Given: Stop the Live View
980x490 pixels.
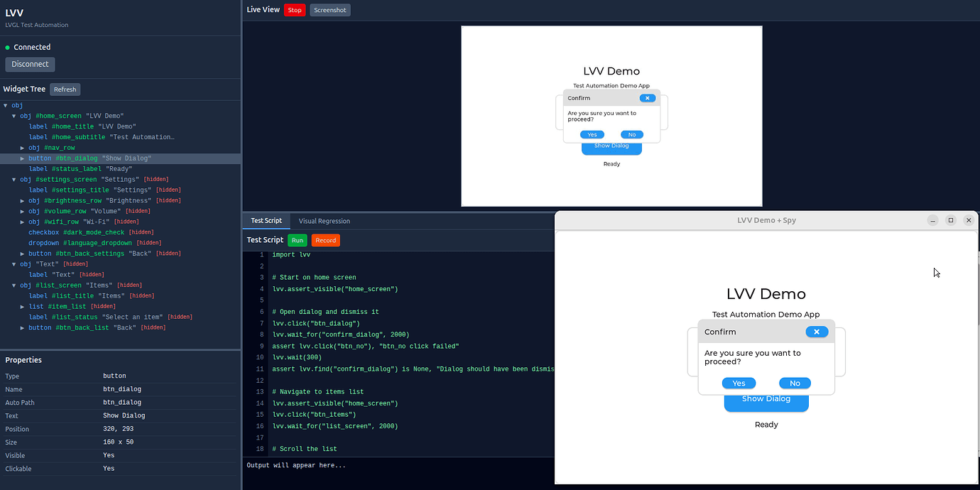Looking at the screenshot, I should pos(295,10).
